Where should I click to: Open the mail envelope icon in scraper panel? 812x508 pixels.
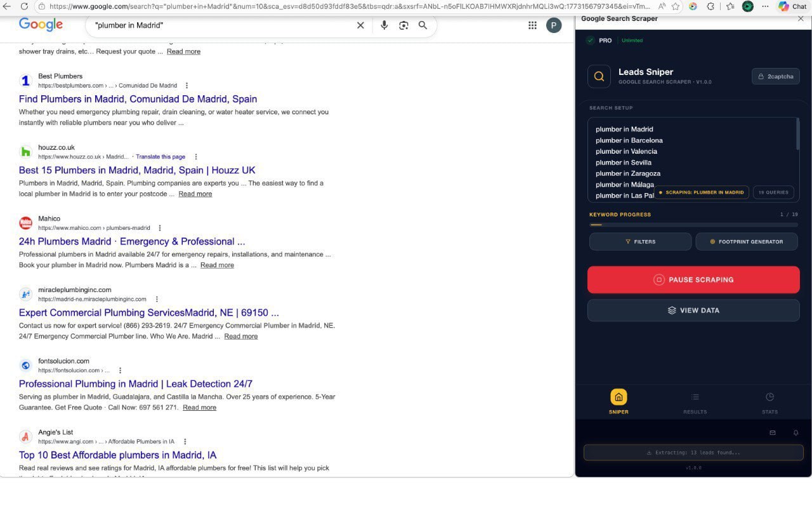[x=773, y=432]
